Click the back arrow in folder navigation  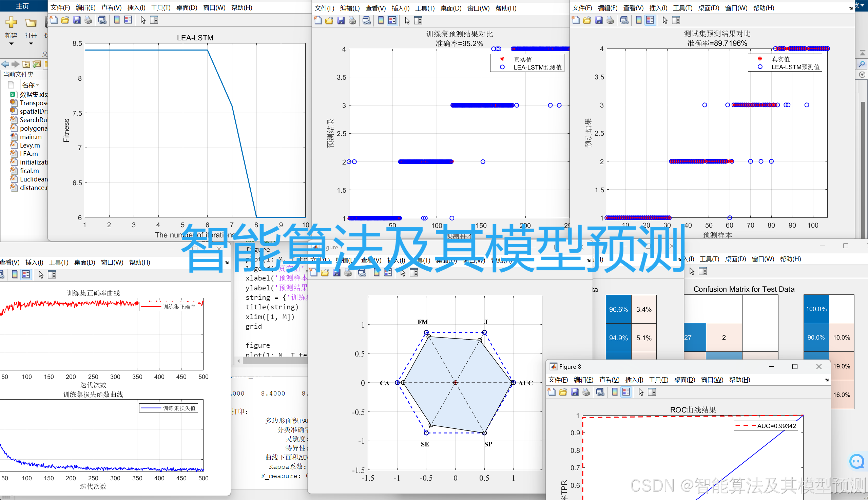[x=5, y=64]
